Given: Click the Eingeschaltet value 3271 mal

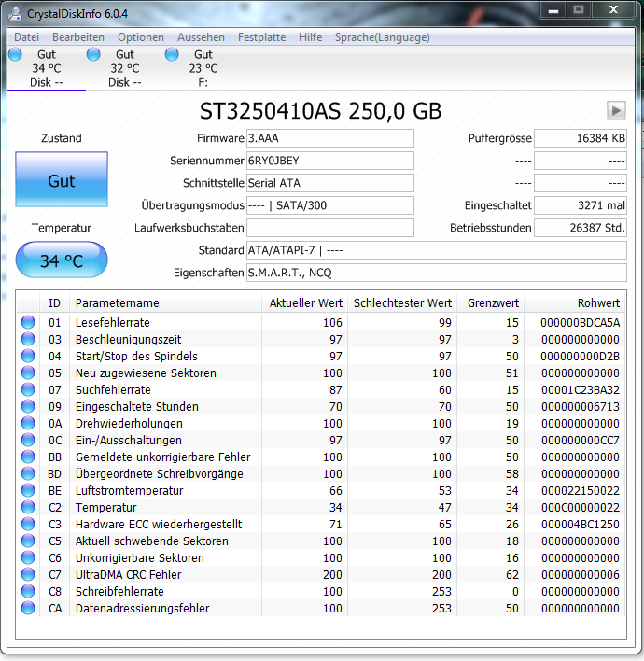Looking at the screenshot, I should 581,205.
